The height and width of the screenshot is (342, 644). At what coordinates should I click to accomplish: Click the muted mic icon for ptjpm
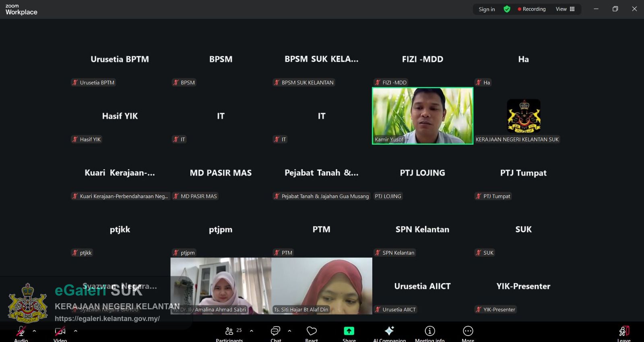176,253
